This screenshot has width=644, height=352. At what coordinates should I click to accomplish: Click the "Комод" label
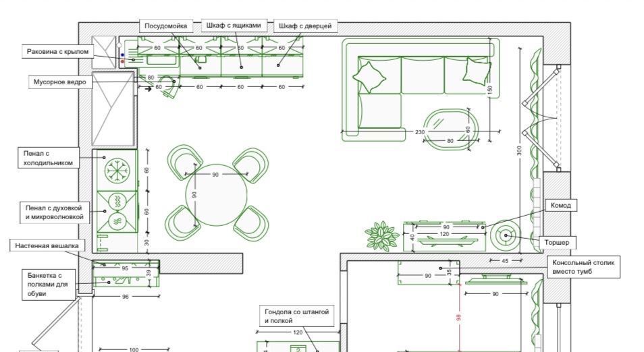[560, 205]
